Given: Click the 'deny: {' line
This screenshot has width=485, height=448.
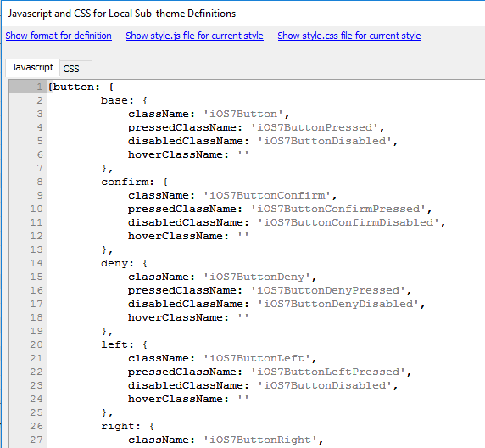Looking at the screenshot, I should tap(124, 263).
